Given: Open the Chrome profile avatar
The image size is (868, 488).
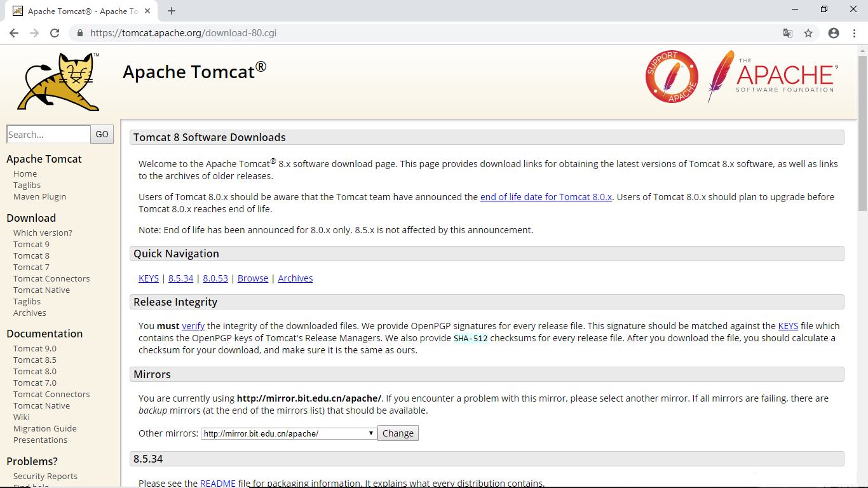Looking at the screenshot, I should tap(834, 33).
